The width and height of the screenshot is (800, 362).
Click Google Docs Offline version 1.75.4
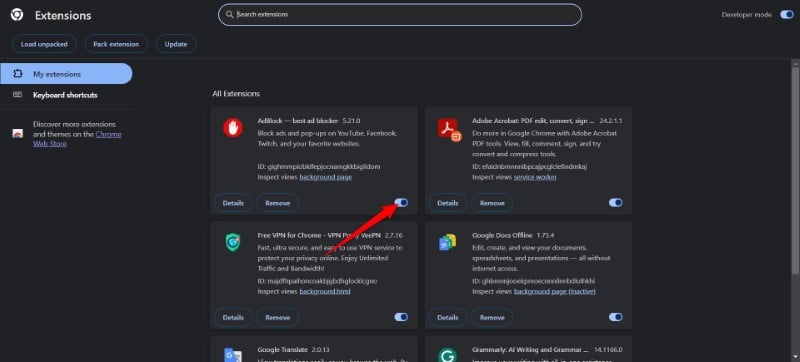[546, 235]
